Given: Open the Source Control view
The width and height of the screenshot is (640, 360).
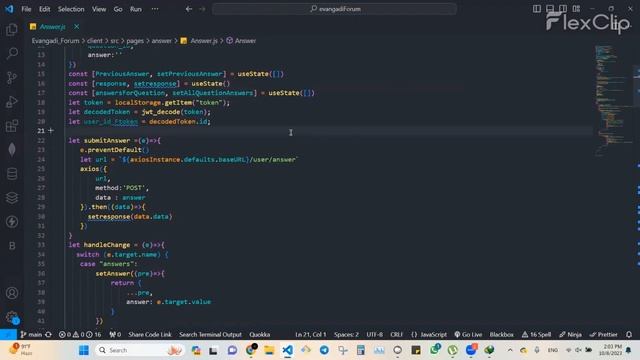Looking at the screenshot, I should tap(12, 77).
